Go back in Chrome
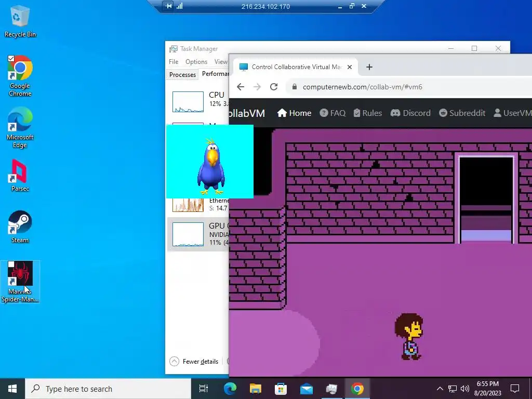The height and width of the screenshot is (399, 532). coord(240,87)
